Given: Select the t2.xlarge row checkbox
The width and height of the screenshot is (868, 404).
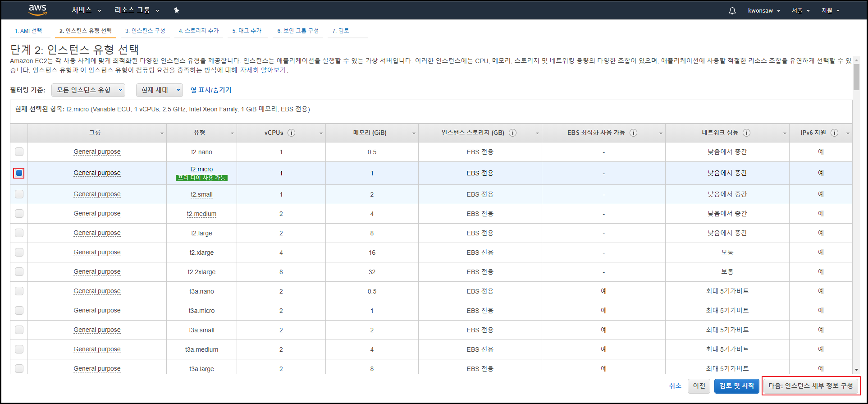Looking at the screenshot, I should [19, 252].
